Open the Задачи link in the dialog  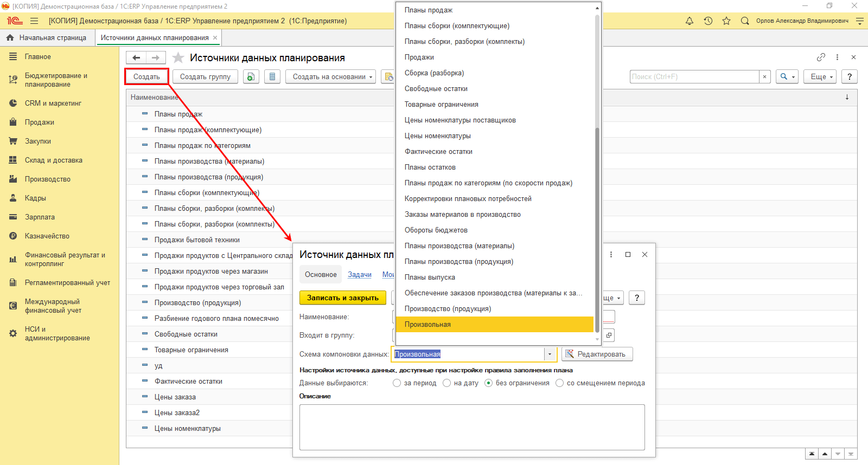pos(360,274)
